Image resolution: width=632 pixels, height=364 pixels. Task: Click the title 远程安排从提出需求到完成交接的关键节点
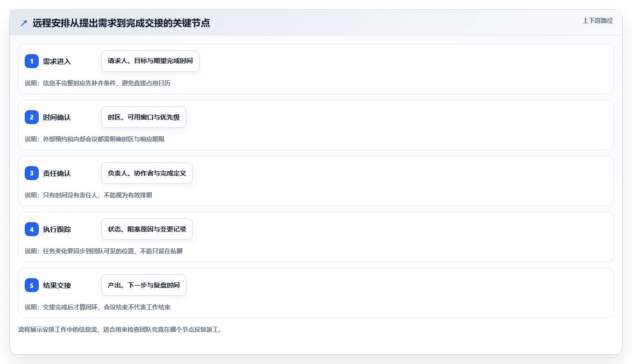click(121, 23)
